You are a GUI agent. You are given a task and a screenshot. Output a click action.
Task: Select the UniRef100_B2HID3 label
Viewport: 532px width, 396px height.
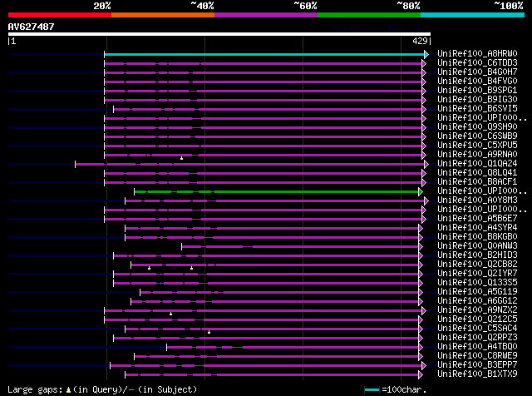pyautogui.click(x=477, y=255)
